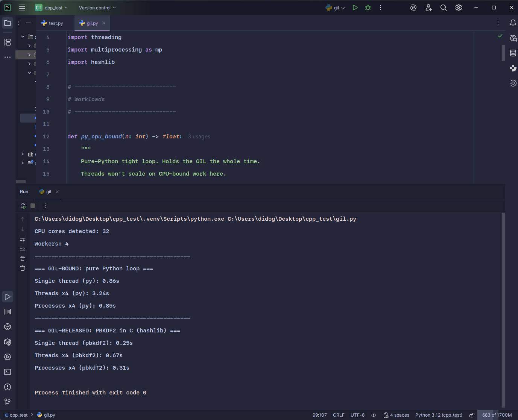Rerun gil using the rerun icon
This screenshot has width=518, height=420.
coord(23,206)
